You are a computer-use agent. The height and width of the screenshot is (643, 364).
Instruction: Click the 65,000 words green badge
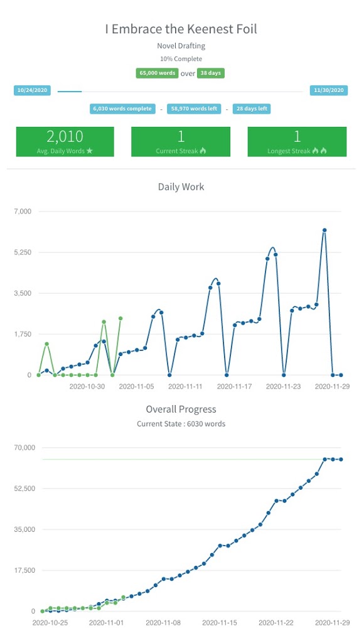[158, 73]
